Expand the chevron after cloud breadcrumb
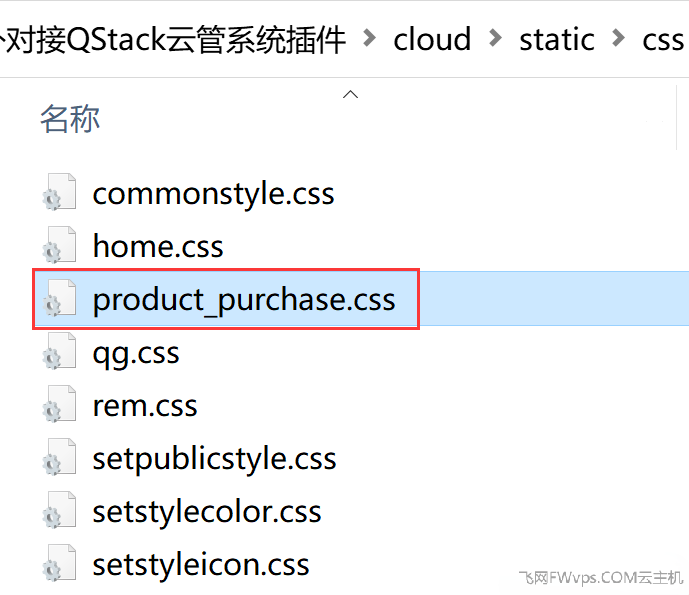 (495, 38)
